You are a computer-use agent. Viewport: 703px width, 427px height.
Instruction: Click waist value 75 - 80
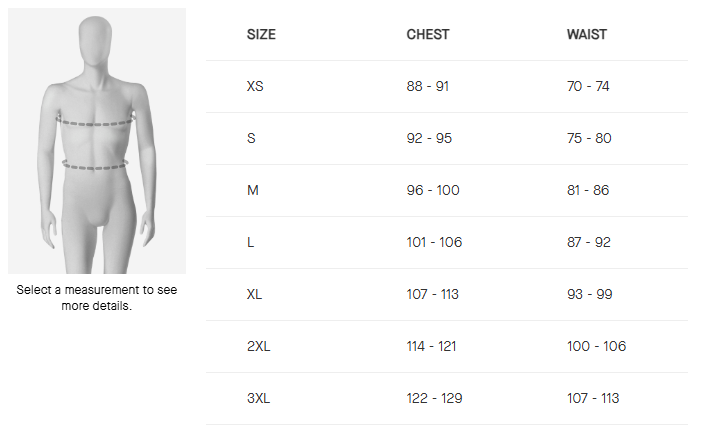pos(589,138)
